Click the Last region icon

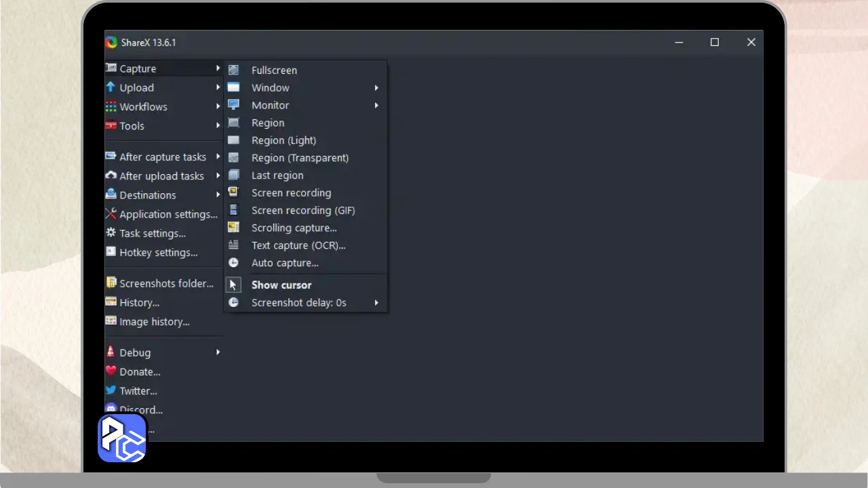(233, 175)
